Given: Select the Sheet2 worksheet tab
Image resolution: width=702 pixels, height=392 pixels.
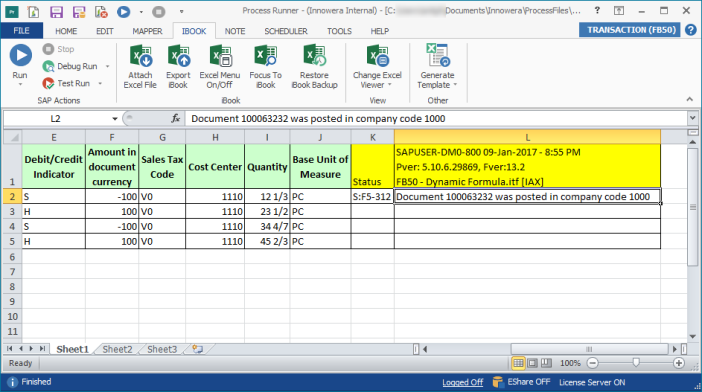Looking at the screenshot, I should point(117,349).
